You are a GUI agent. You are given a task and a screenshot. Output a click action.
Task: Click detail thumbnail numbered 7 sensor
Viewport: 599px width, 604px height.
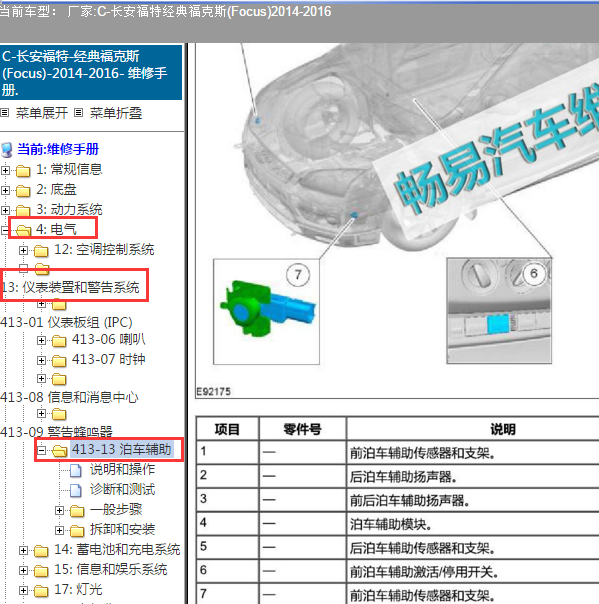[x=267, y=311]
